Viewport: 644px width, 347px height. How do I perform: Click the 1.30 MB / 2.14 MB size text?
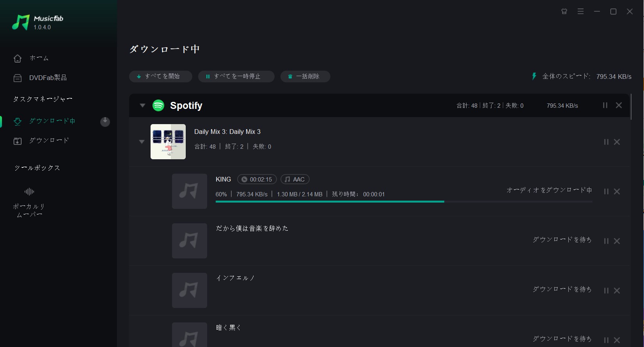pyautogui.click(x=300, y=194)
